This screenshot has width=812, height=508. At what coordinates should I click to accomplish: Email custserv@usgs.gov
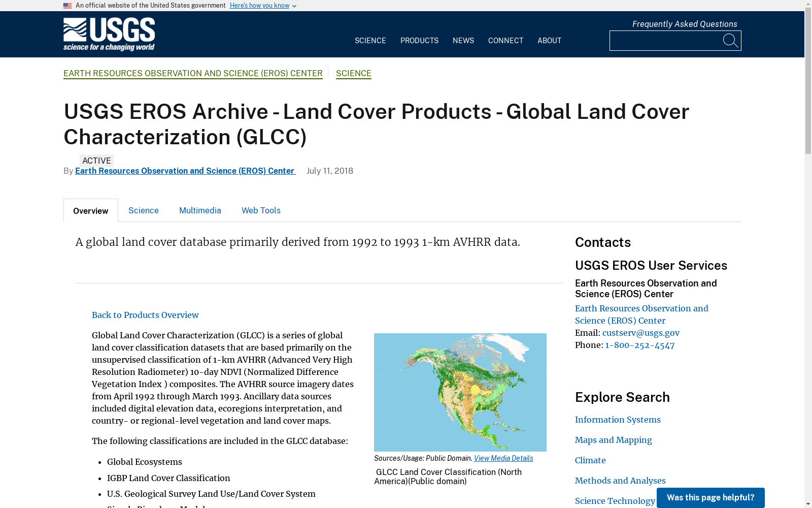coord(641,333)
